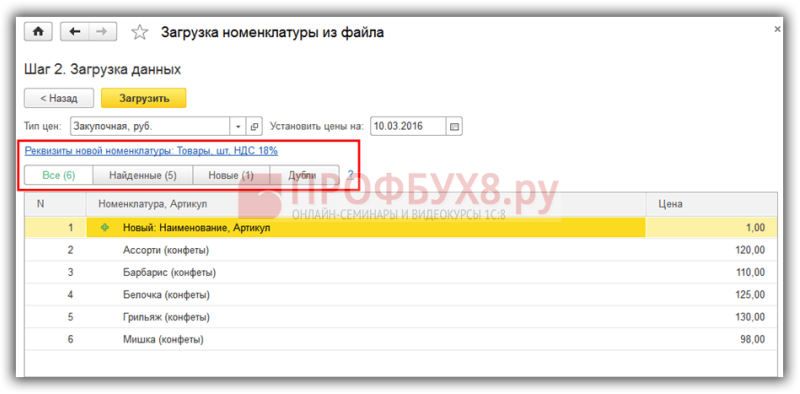Switch to the Дубли tab
The image size is (800, 394).
tap(303, 175)
